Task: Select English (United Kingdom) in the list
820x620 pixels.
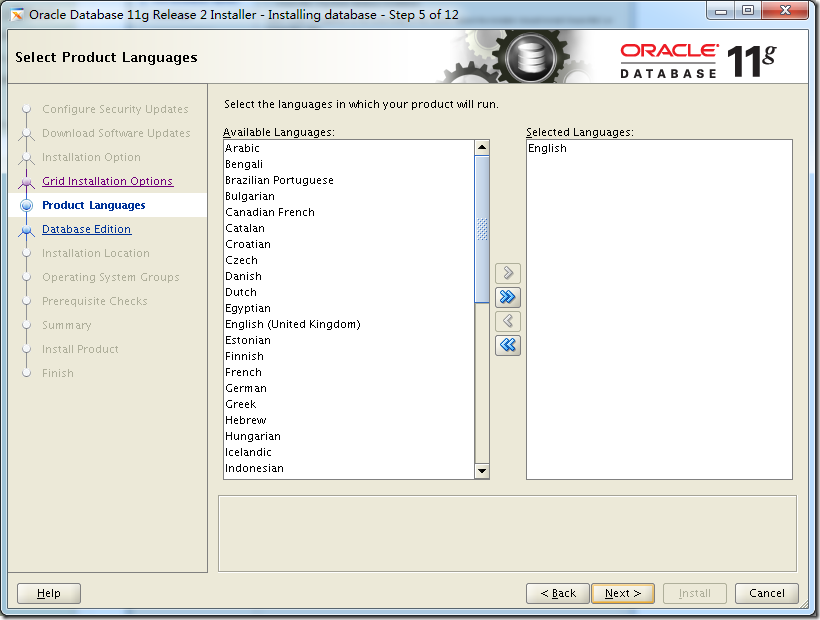Action: pyautogui.click(x=348, y=324)
